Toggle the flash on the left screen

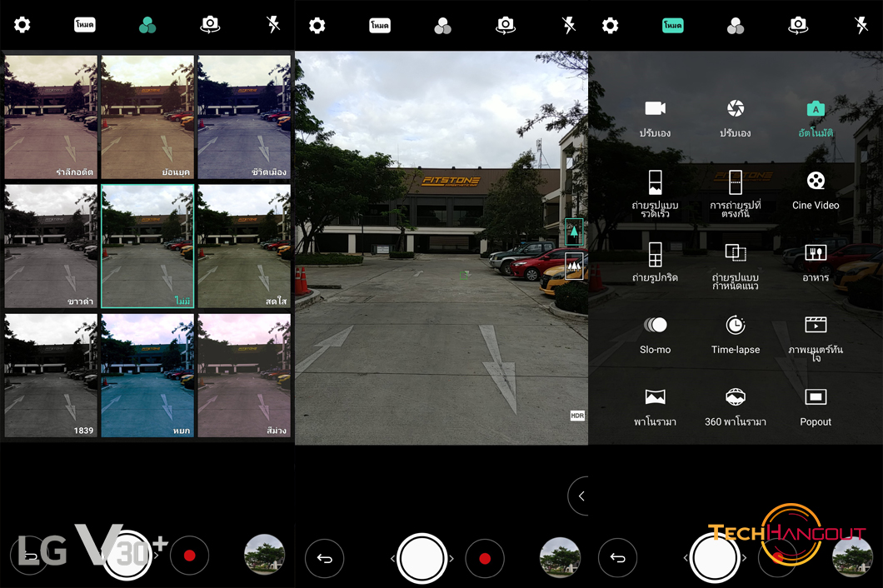coord(273,25)
